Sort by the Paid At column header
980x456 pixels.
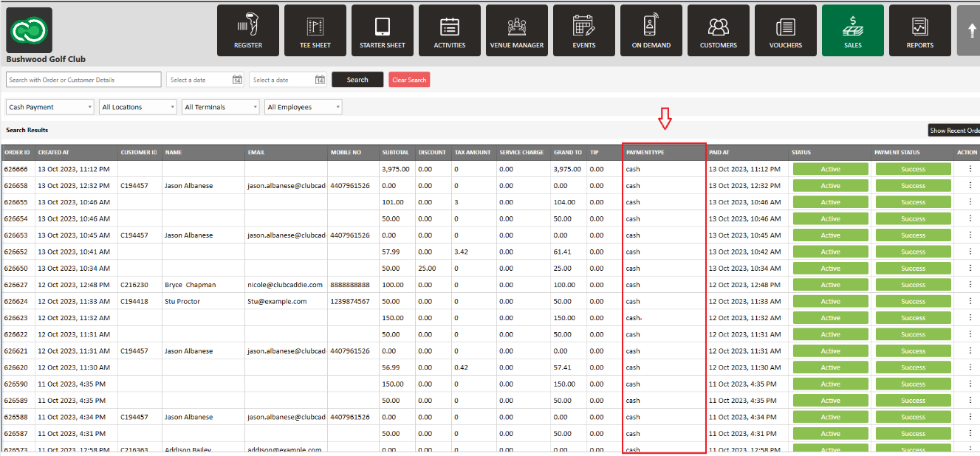coord(747,153)
